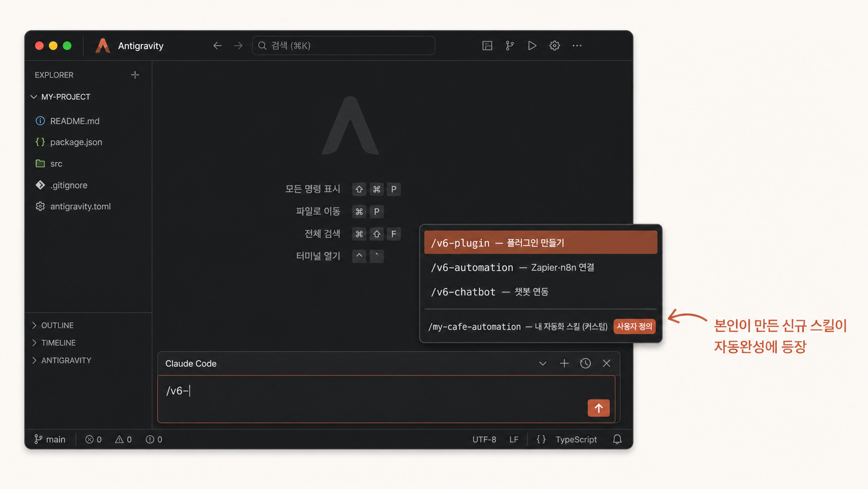This screenshot has height=489, width=868.
Task: Open the more options ellipsis menu
Action: [577, 46]
